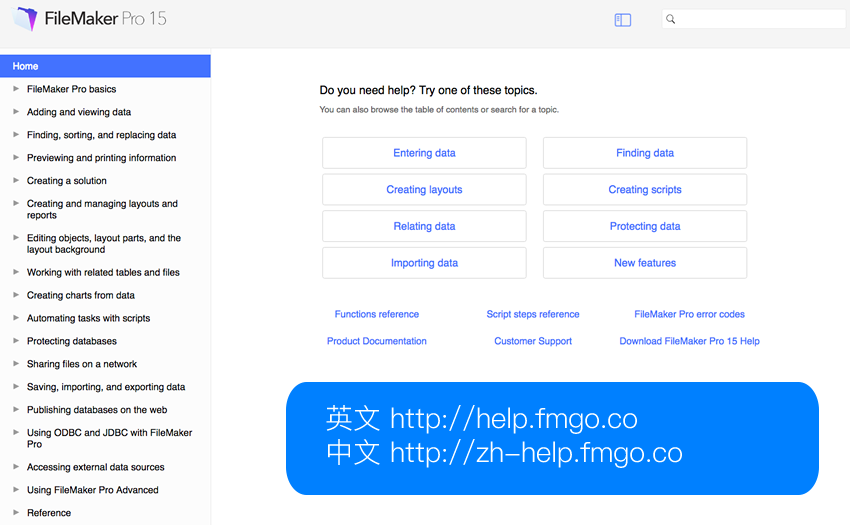The height and width of the screenshot is (525, 850).
Task: Click inside the search input field
Action: tap(754, 19)
